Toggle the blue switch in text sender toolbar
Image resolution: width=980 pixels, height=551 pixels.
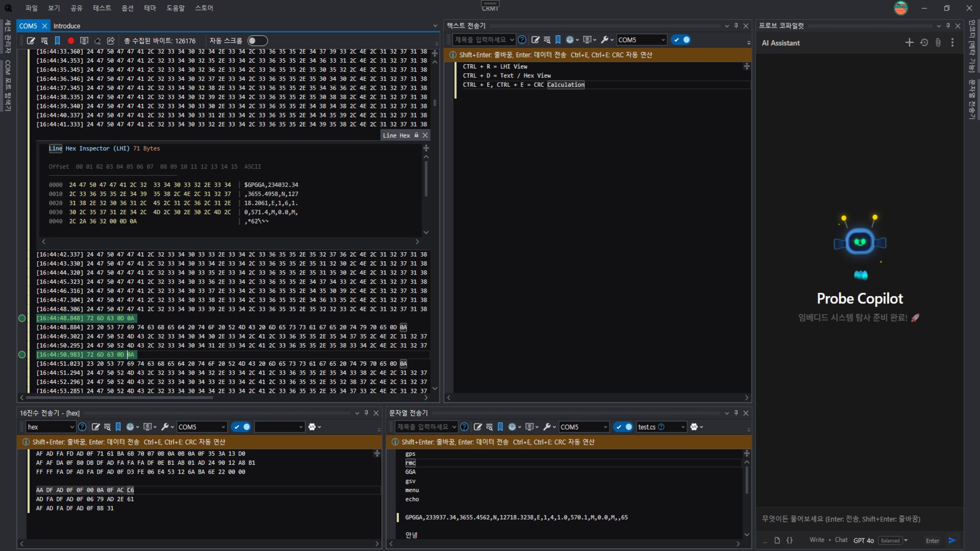pyautogui.click(x=681, y=40)
